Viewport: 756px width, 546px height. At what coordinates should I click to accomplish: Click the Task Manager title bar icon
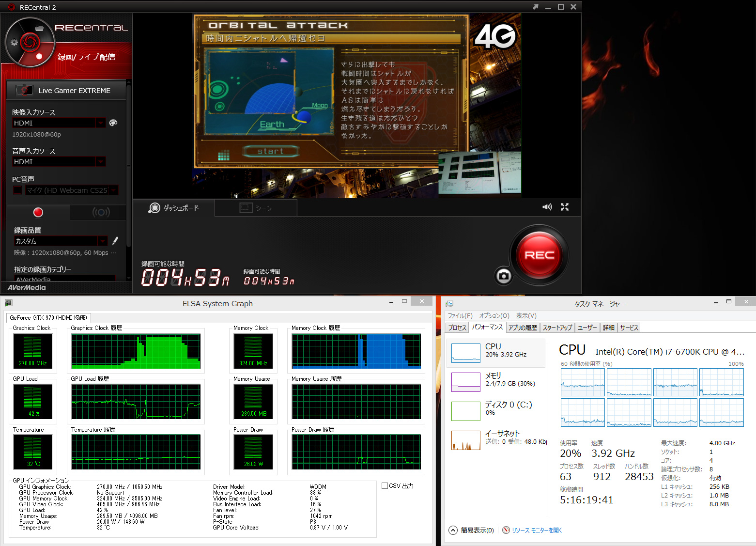[x=449, y=304]
